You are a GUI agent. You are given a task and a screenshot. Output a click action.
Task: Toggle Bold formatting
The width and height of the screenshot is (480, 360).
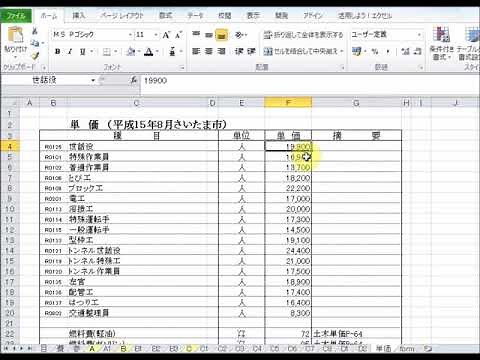58,52
